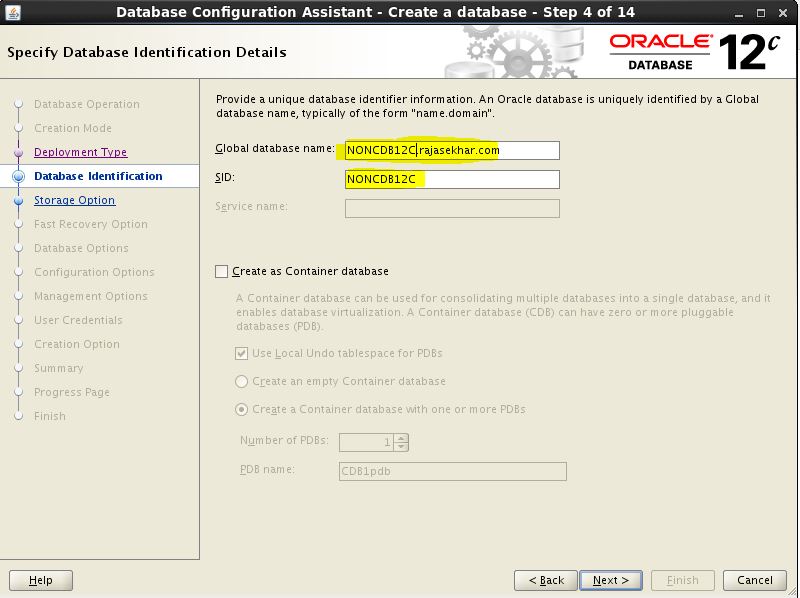Click the Storage Option step bullet
The image size is (800, 598).
(18, 200)
